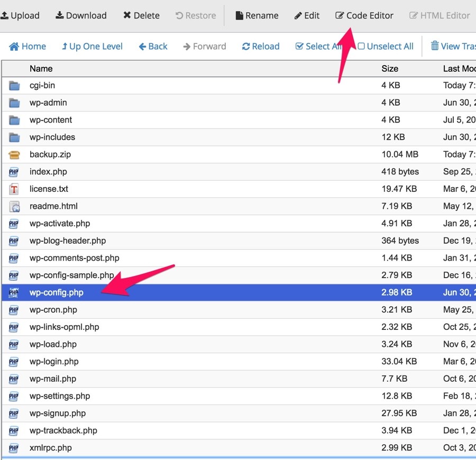Click the wp-admin folder icon
The height and width of the screenshot is (460, 476).
click(x=14, y=103)
